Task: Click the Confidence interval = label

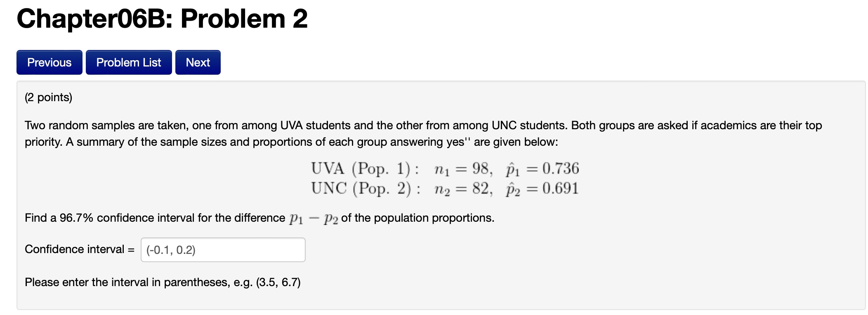Action: (x=78, y=249)
